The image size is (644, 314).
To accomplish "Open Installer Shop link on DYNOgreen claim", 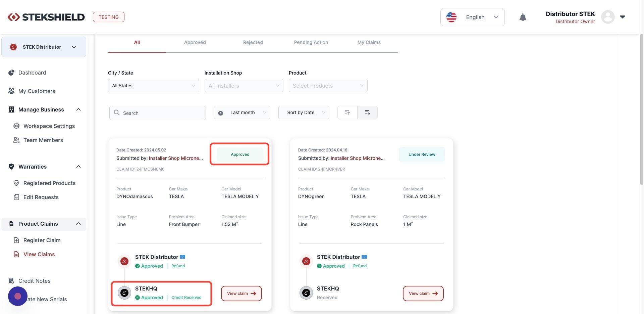I will [358, 158].
